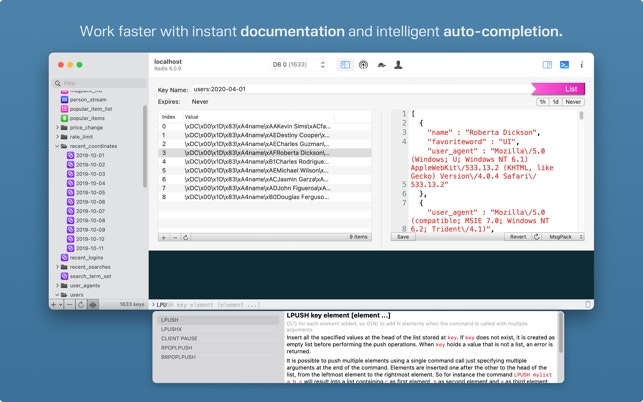The width and height of the screenshot is (643, 402).
Task: Select list row 2 Charles Guzman
Action: (265, 144)
